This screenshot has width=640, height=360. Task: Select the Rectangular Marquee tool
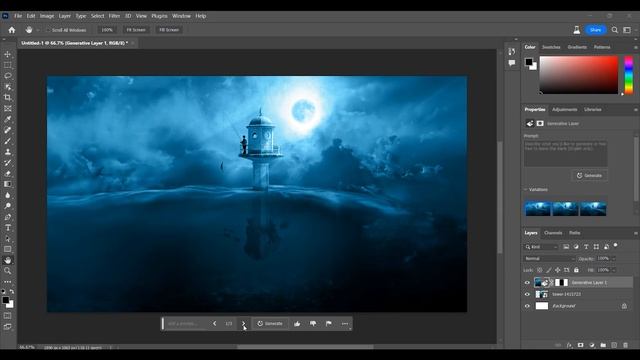tap(7, 65)
